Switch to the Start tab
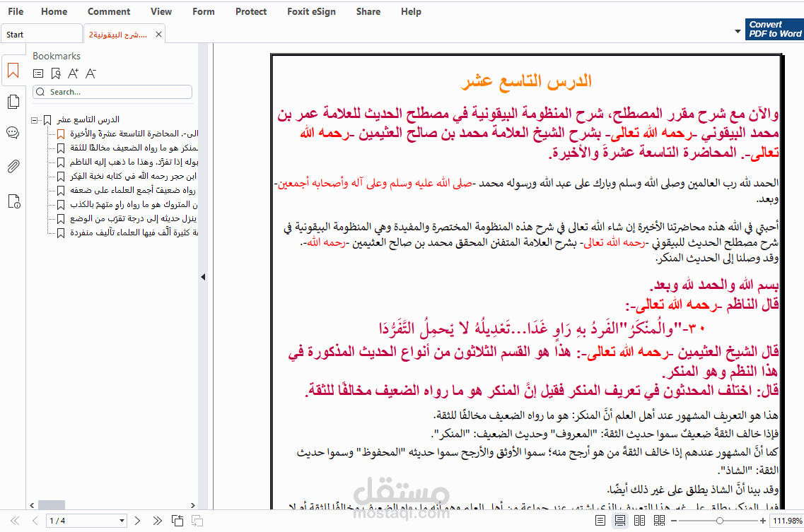 click(41, 35)
